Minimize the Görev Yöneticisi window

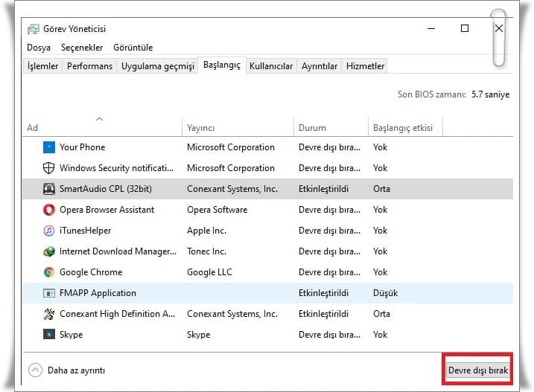431,28
